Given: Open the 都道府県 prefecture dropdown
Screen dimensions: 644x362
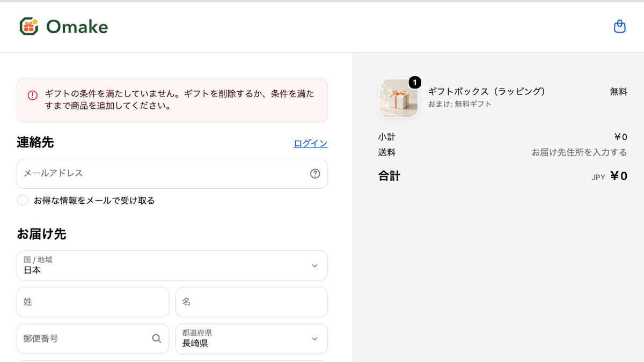Looking at the screenshot, I should (252, 338).
